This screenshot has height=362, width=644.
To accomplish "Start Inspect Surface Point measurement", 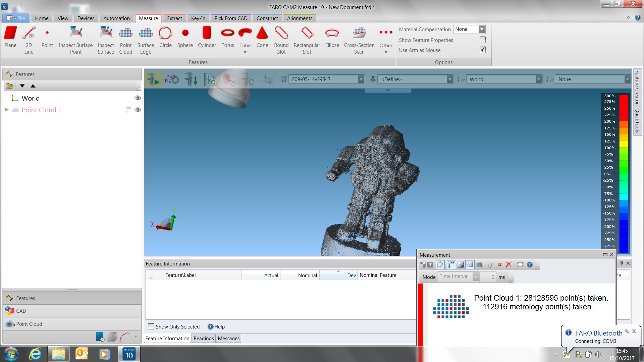I will point(76,40).
